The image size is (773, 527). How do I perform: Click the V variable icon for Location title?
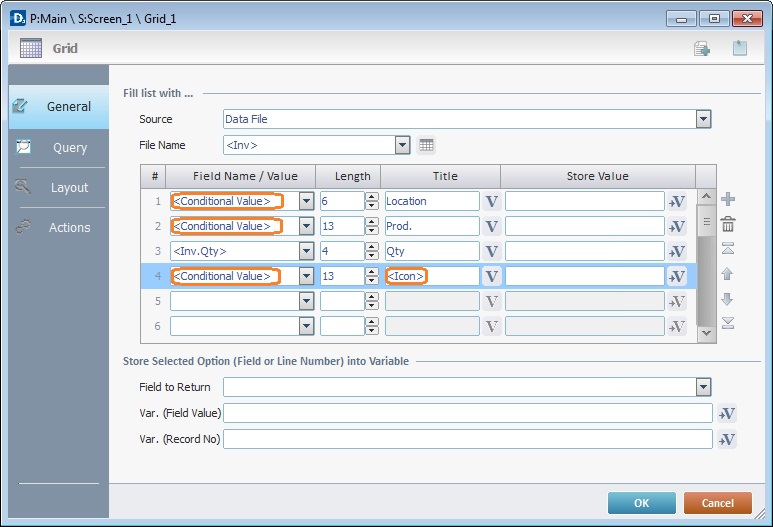click(492, 201)
